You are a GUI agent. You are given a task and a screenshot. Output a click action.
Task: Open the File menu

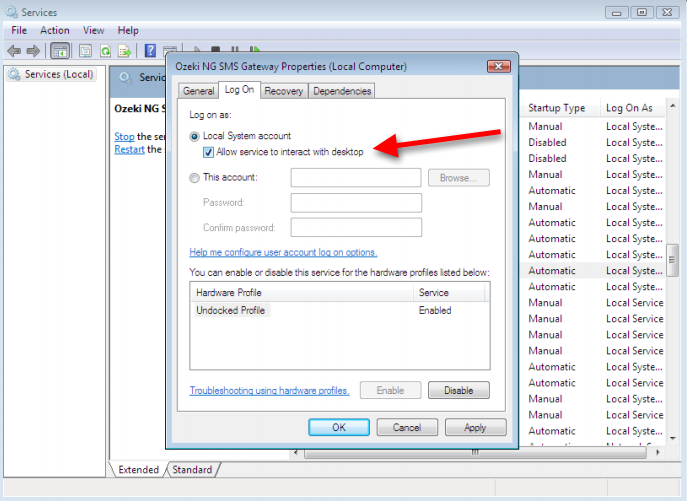pos(19,30)
